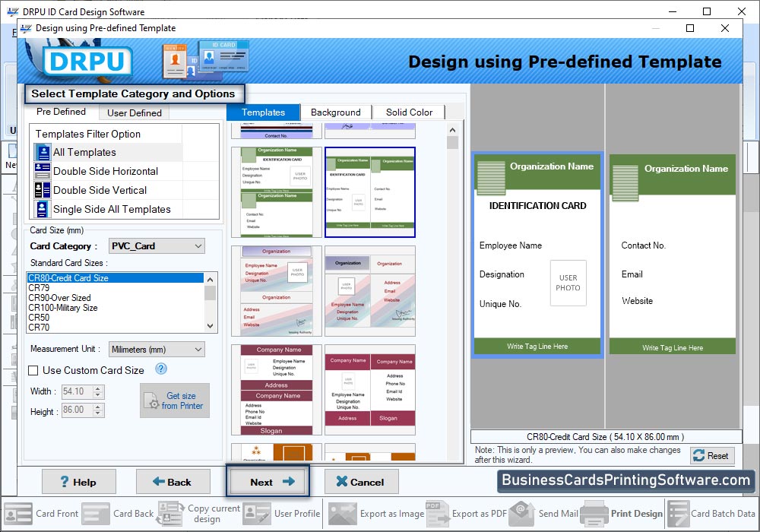The width and height of the screenshot is (760, 532).
Task: Click the All Templates filter icon
Action: click(x=43, y=152)
